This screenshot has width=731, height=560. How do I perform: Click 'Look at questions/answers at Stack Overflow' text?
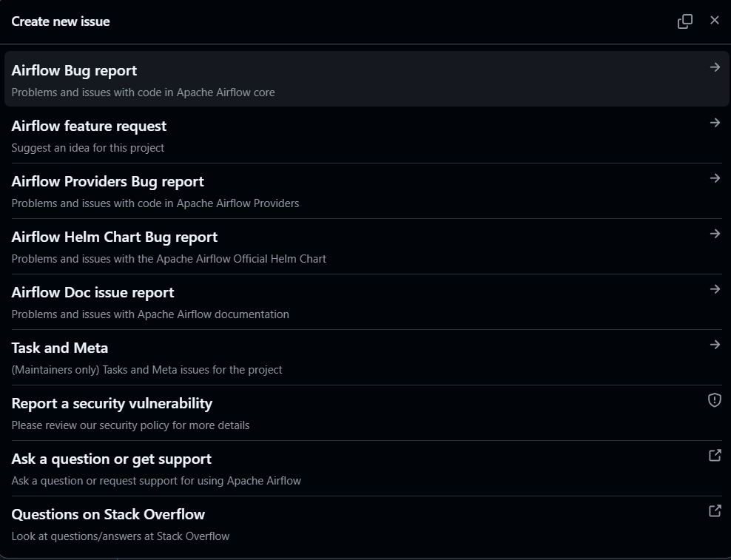click(121, 536)
